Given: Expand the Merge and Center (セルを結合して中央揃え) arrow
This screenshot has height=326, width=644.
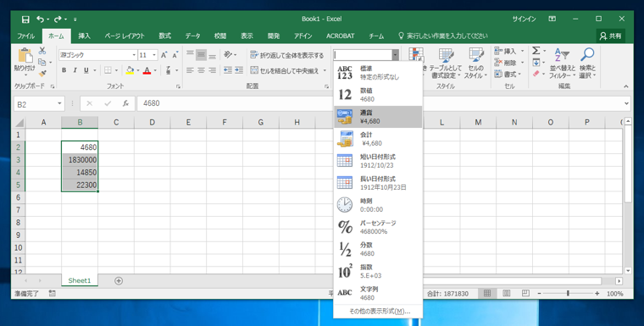Looking at the screenshot, I should (325, 70).
